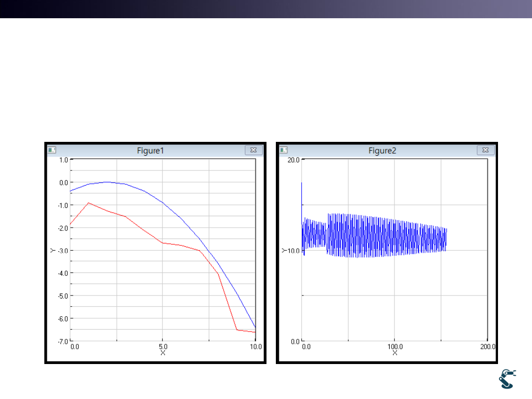Screen dimensions: 532x399
Task: Click the -7.0 y-axis tick label
Action: 64,341
